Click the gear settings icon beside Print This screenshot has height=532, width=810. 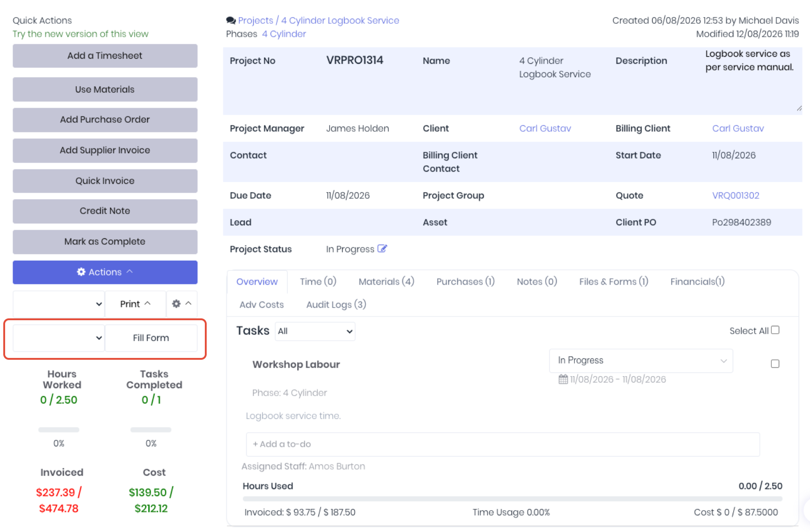pos(176,303)
